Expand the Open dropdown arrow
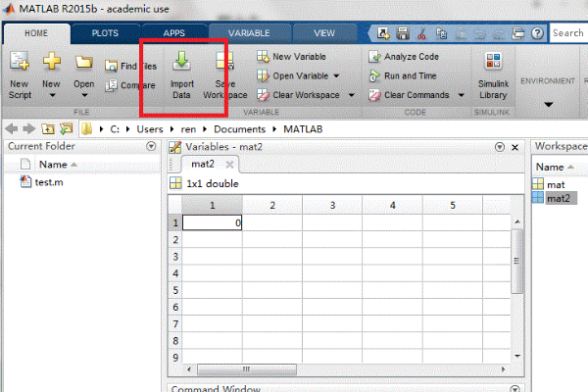This screenshot has width=588, height=392. tap(84, 95)
